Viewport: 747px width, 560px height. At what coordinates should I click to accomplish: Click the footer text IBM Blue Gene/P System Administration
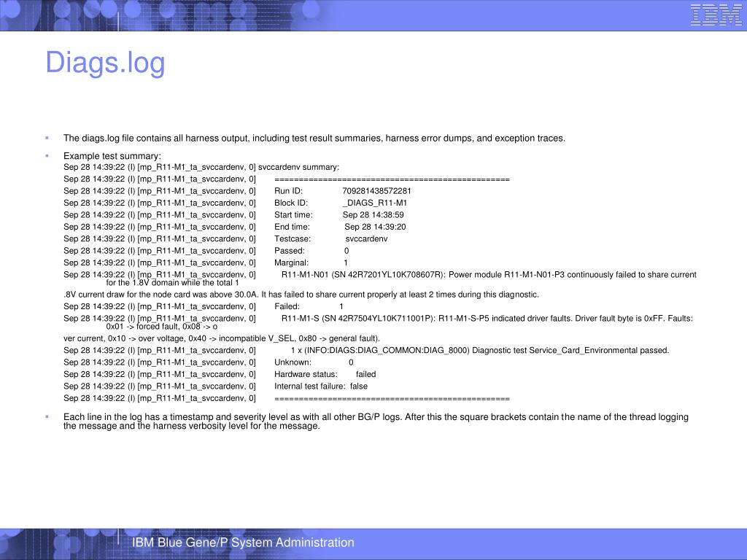[243, 542]
